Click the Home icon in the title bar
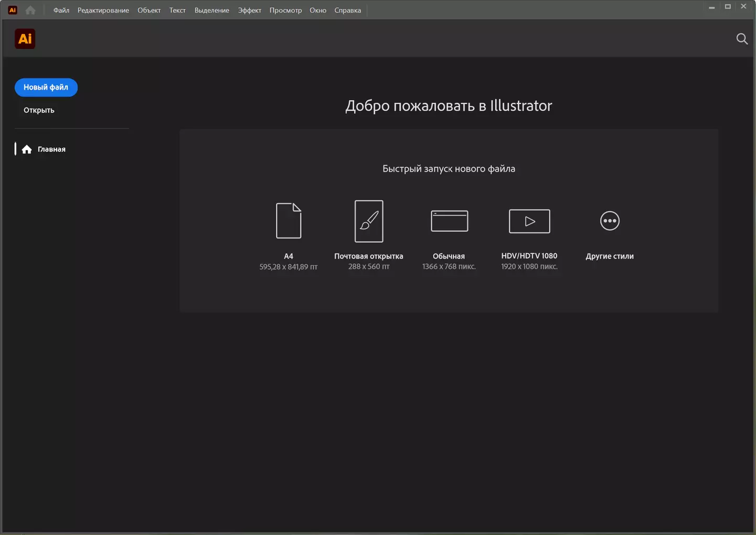 pos(30,10)
